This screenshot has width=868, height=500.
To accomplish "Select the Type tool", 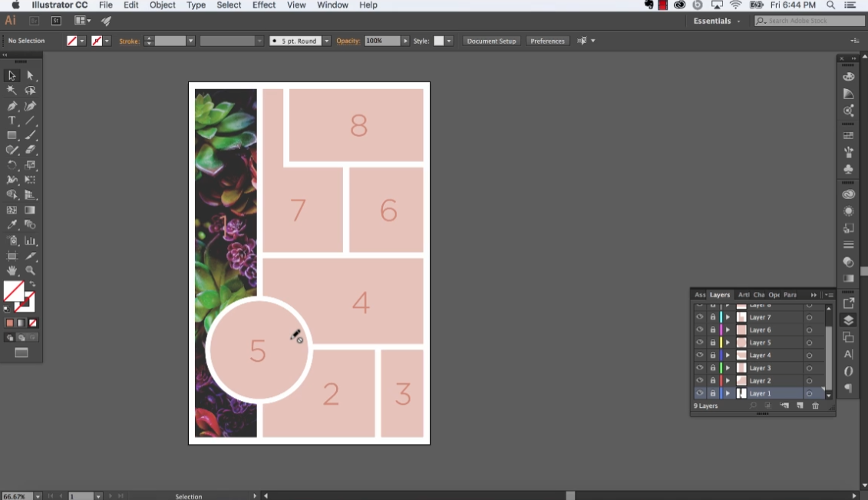I will (12, 120).
